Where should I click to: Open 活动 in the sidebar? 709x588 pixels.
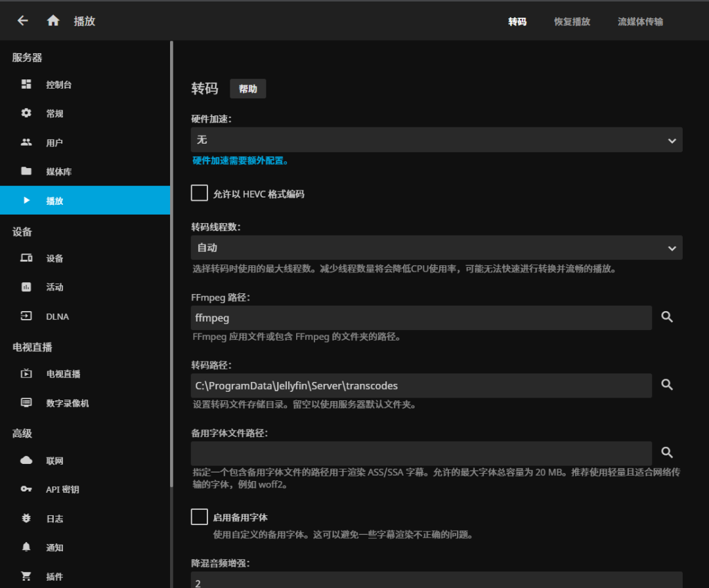85,287
